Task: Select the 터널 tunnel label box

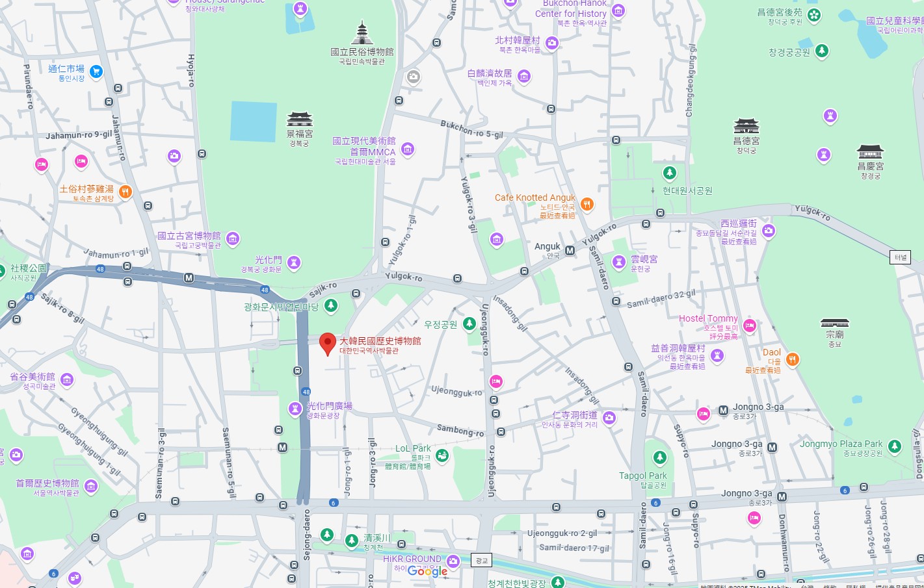Action: 900,257
